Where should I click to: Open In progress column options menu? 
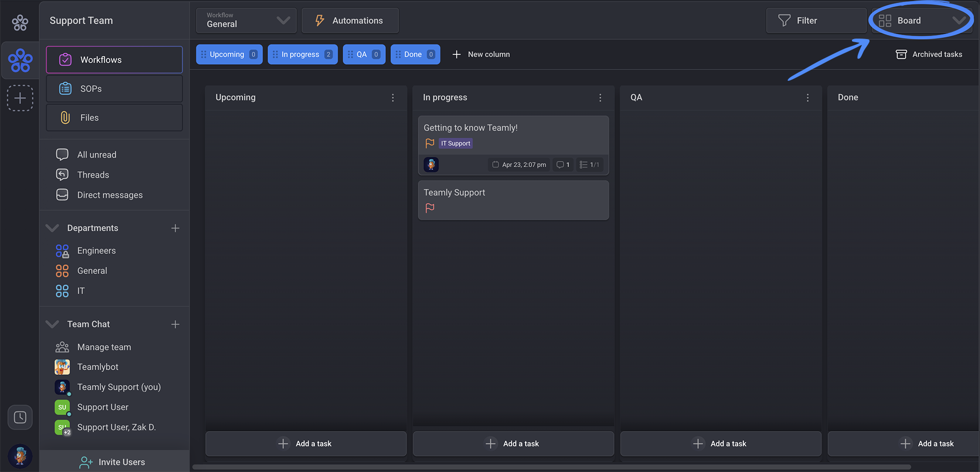pyautogui.click(x=600, y=98)
